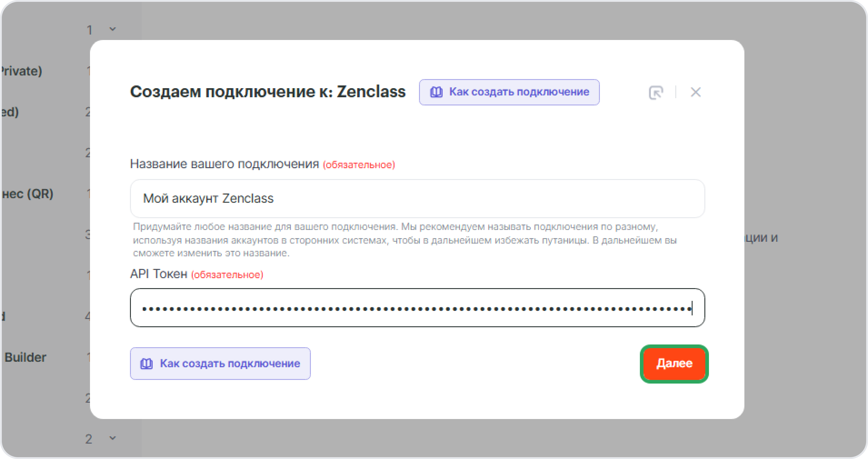Open bottom 'Как создать подключение' help button
The height and width of the screenshot is (459, 868).
[220, 363]
